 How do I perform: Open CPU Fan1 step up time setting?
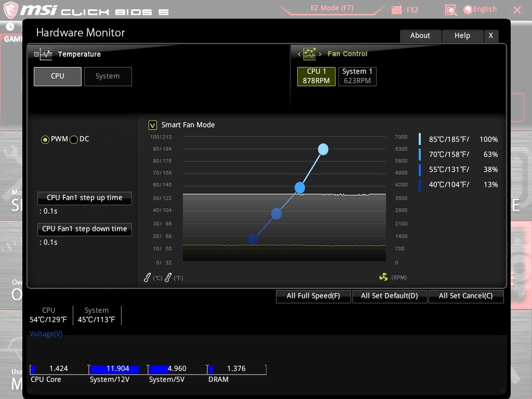tap(85, 198)
